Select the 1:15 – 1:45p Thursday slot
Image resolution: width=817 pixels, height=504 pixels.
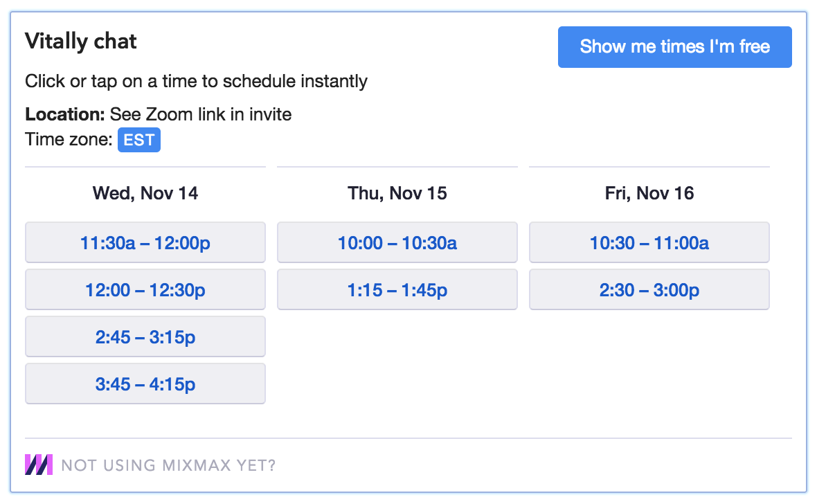coord(397,290)
